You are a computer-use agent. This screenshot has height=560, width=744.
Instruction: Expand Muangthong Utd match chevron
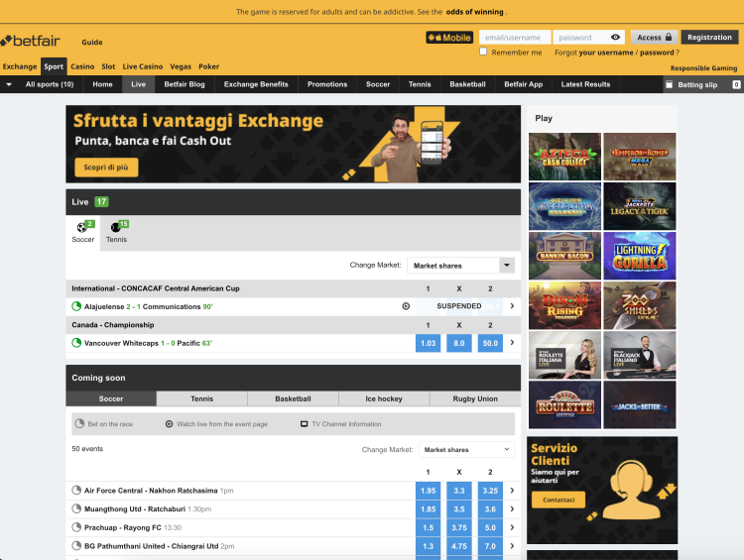click(512, 508)
